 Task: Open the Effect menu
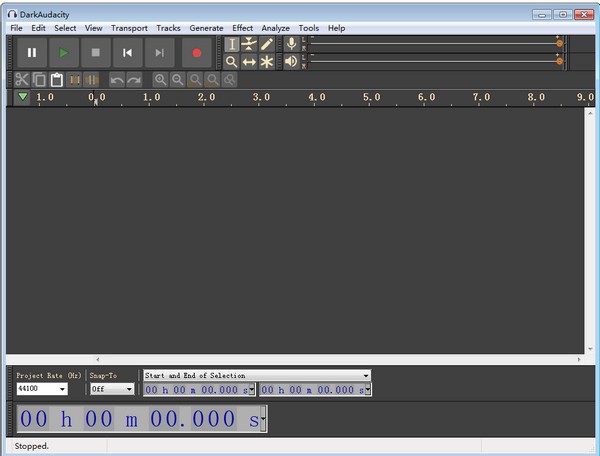(242, 28)
